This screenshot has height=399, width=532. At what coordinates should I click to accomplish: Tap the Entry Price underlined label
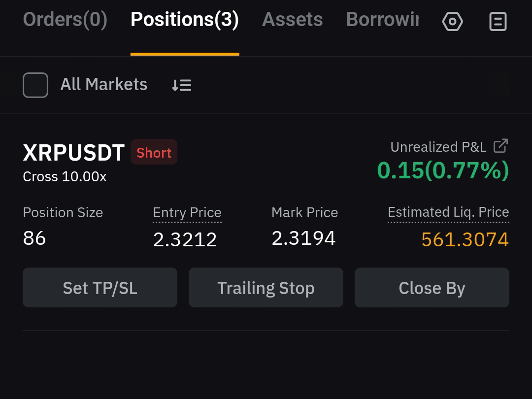coord(187,213)
